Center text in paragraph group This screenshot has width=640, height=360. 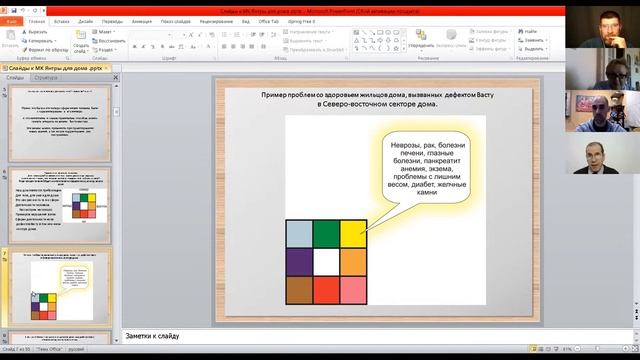tap(233, 47)
